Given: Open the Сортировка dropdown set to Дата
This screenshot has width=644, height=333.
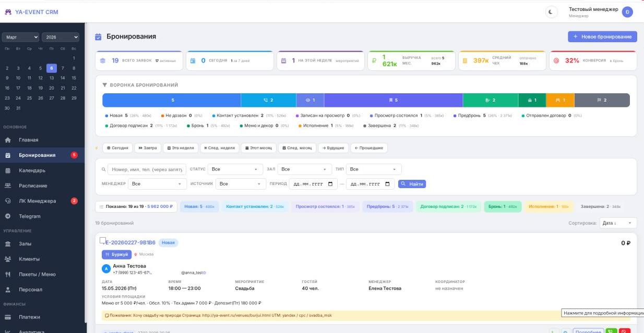Looking at the screenshot, I should pyautogui.click(x=618, y=223).
